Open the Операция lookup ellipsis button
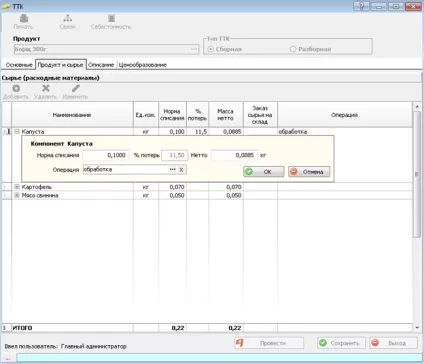Viewport: 424px width, 364px height. tap(172, 170)
